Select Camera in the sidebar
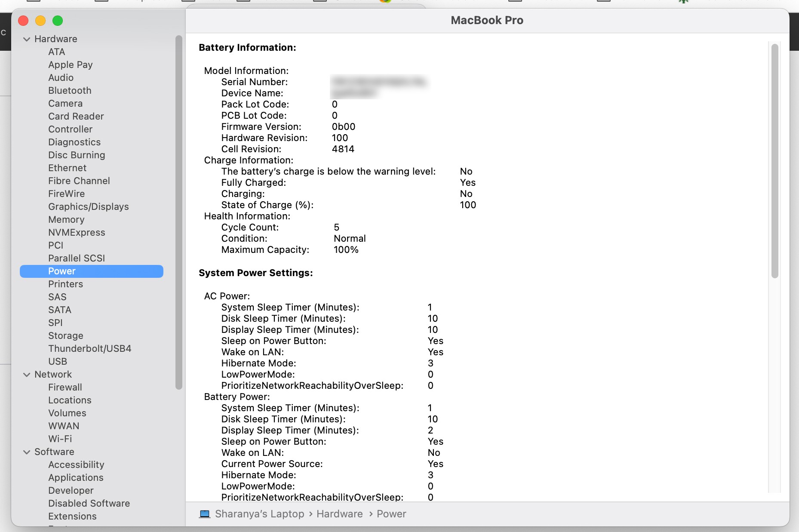The width and height of the screenshot is (799, 532). pyautogui.click(x=65, y=104)
